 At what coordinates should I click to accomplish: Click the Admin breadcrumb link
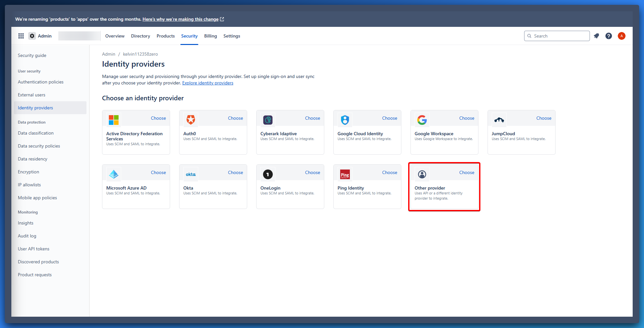109,54
